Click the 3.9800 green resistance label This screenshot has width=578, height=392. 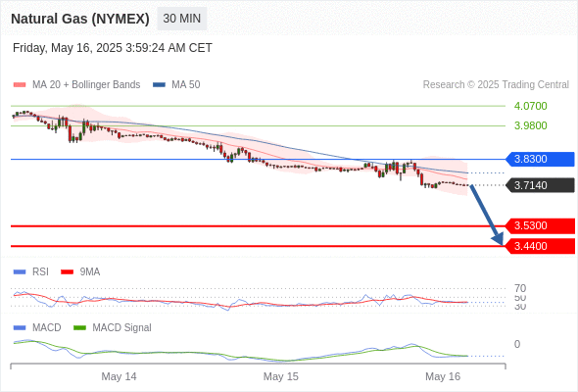point(530,125)
